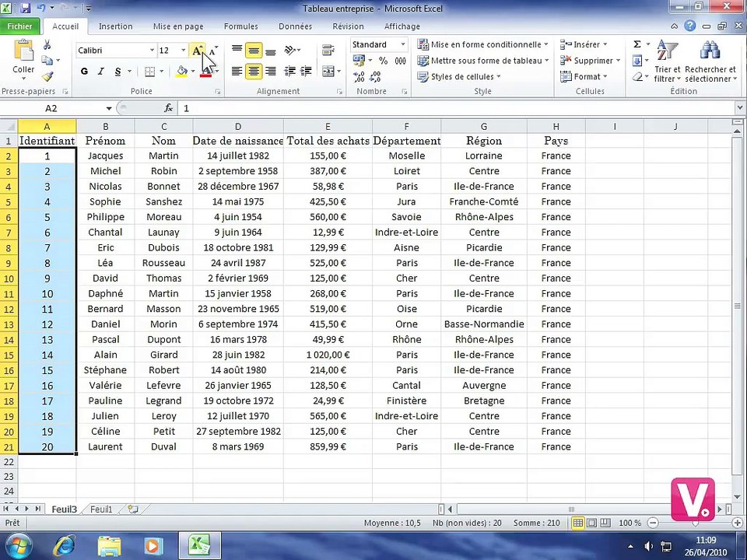Click Undo in the quick access toolbar

pyautogui.click(x=41, y=8)
